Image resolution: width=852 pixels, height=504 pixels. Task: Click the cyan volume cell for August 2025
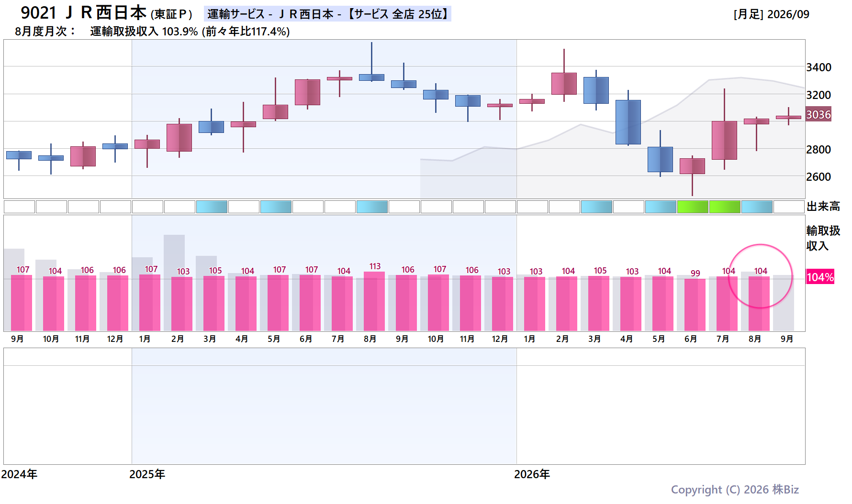pos(372,207)
